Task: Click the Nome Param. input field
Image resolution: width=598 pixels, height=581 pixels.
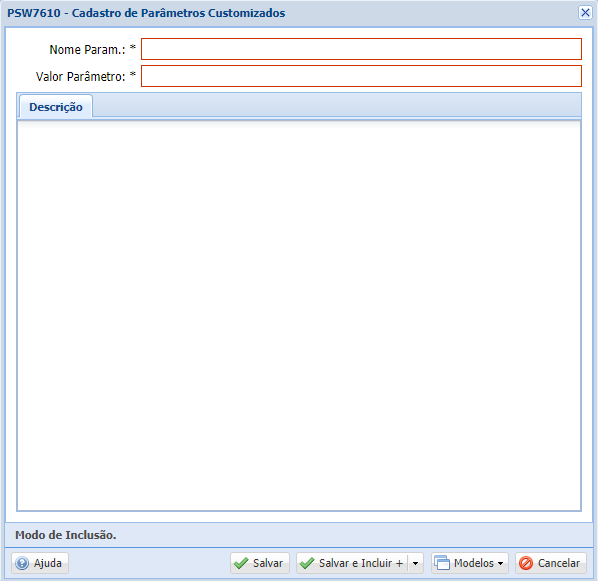Action: click(361, 49)
